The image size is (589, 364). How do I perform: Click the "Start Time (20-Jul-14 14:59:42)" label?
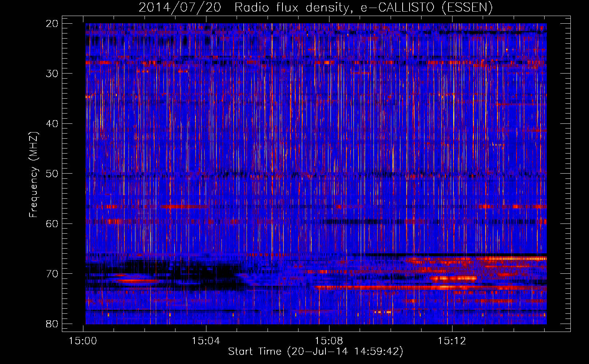click(x=316, y=352)
